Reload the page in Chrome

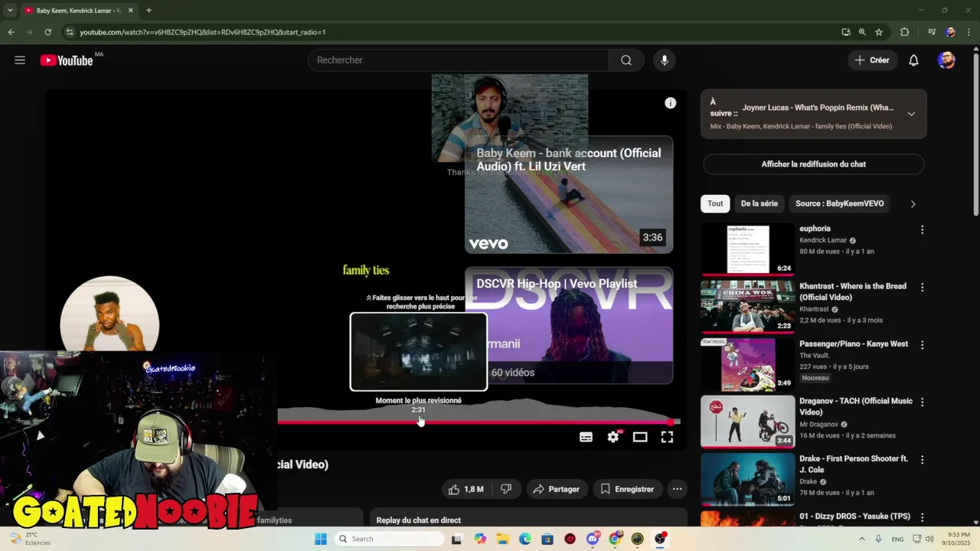47,32
